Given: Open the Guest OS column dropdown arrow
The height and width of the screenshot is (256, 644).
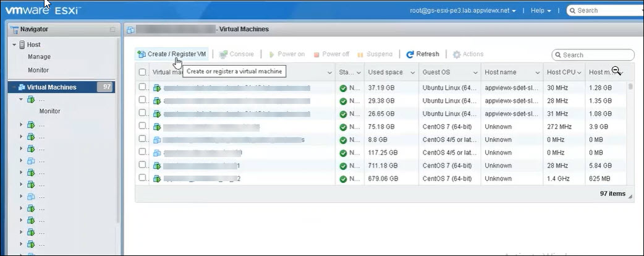Looking at the screenshot, I should pos(475,73).
